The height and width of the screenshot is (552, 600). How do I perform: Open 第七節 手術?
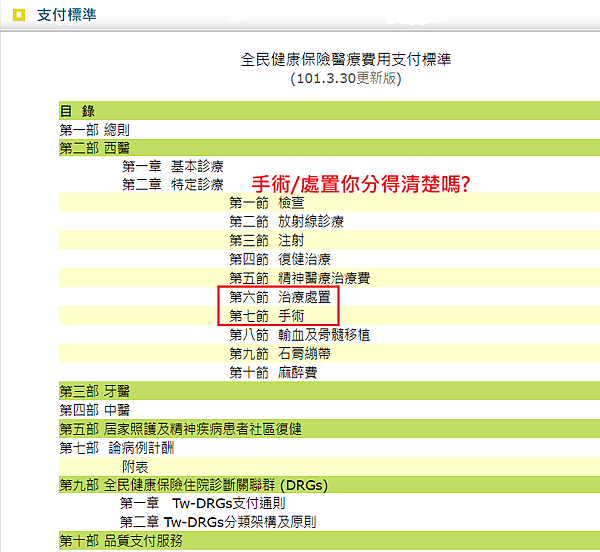coord(267,316)
